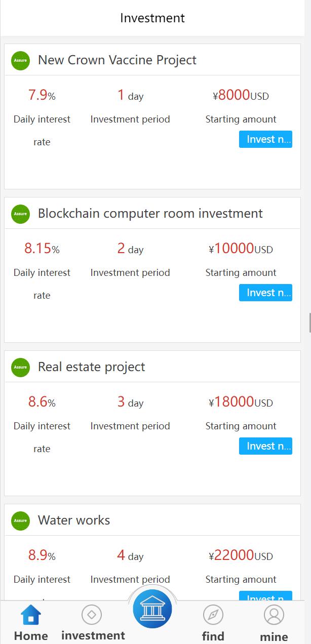Viewport: 311px width, 644px height.
Task: Click Assure badge beside Water works
Action: [21, 520]
